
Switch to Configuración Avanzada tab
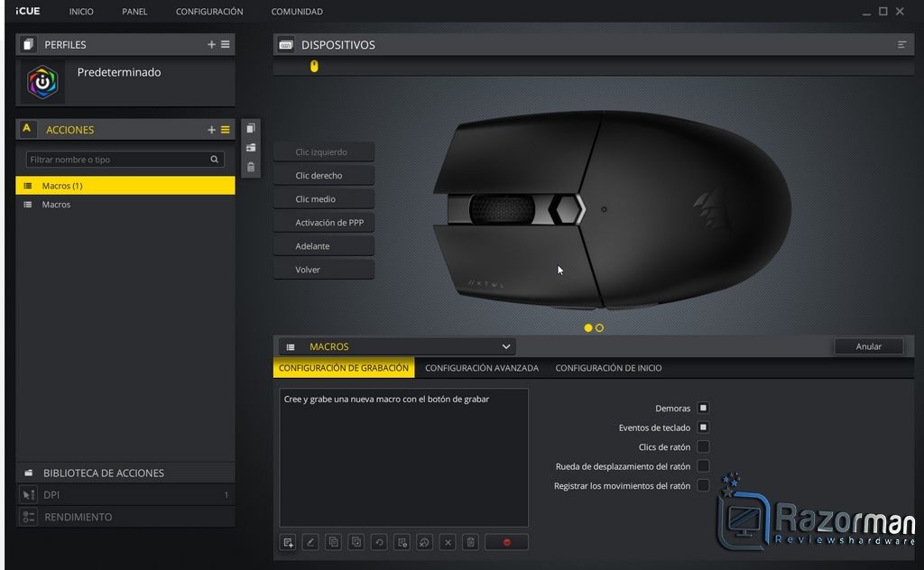(x=482, y=368)
